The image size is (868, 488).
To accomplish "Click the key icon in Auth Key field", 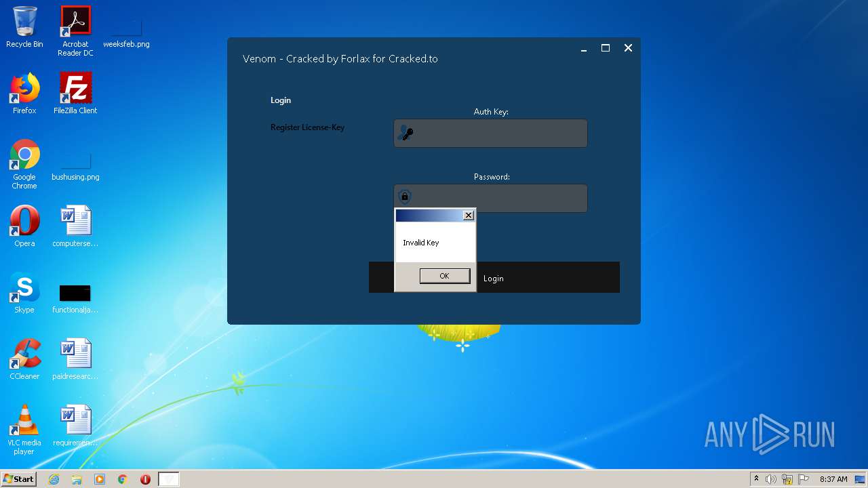I will click(406, 133).
